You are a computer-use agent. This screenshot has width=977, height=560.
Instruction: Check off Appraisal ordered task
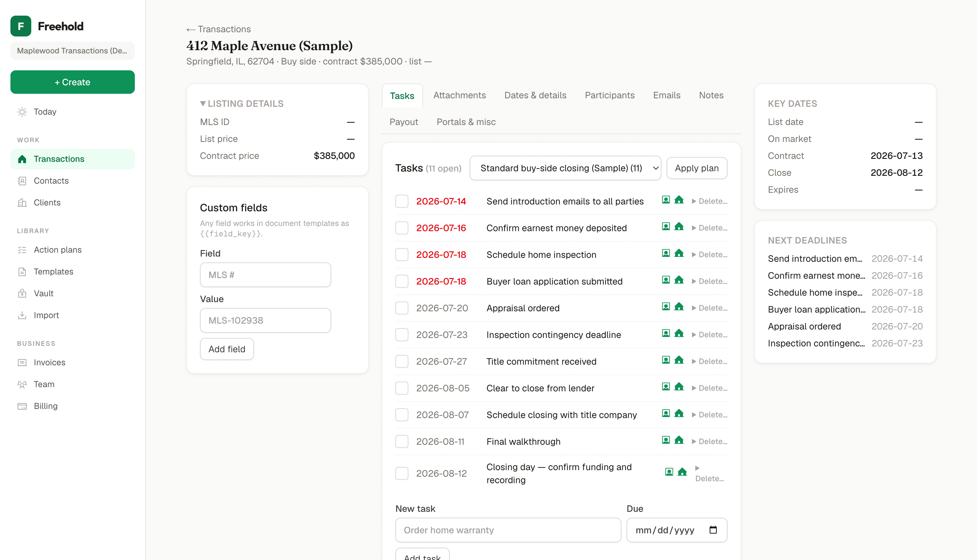point(402,308)
